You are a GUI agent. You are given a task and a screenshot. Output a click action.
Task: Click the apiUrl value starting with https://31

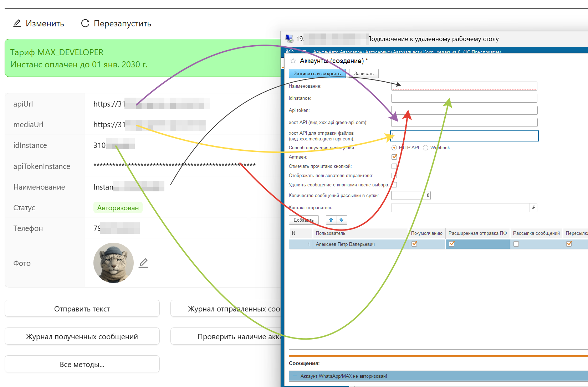(152, 104)
